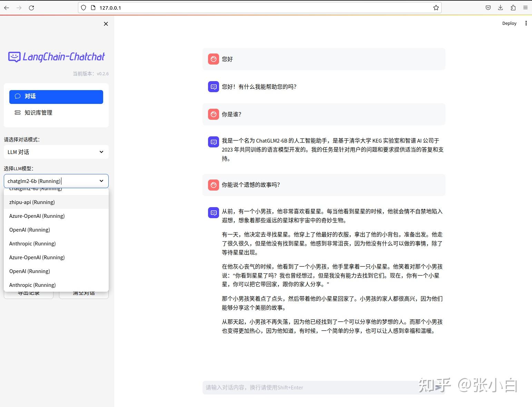Reload the current page

click(31, 8)
